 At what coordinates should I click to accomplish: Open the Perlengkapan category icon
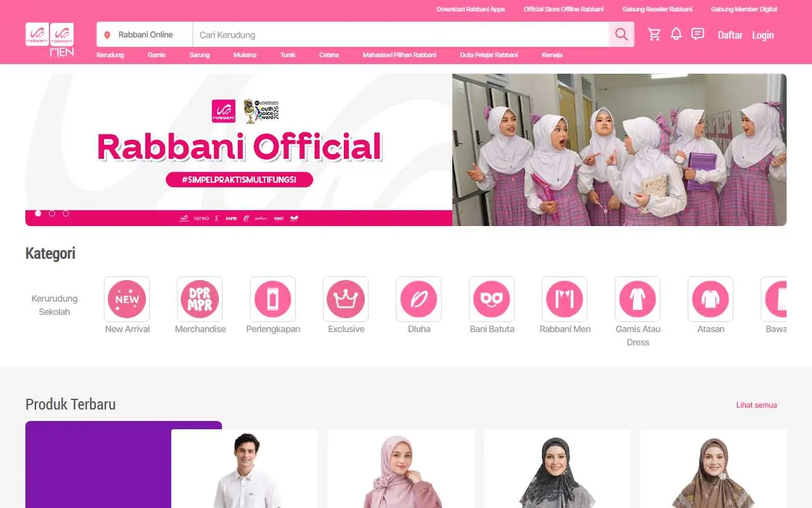pos(273,299)
